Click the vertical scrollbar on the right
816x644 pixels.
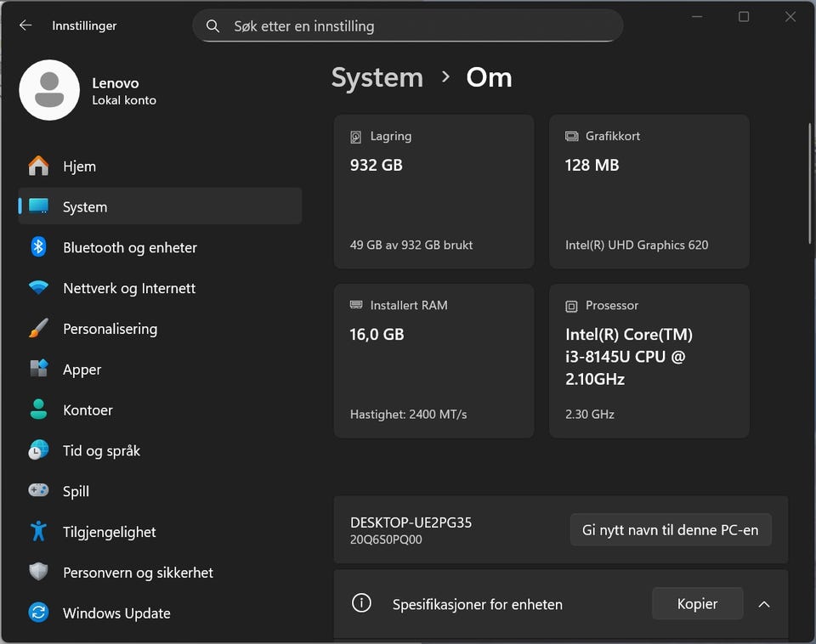[809, 183]
